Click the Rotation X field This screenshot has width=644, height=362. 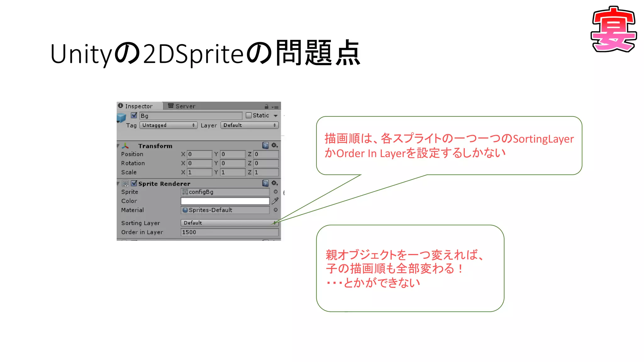199,163
